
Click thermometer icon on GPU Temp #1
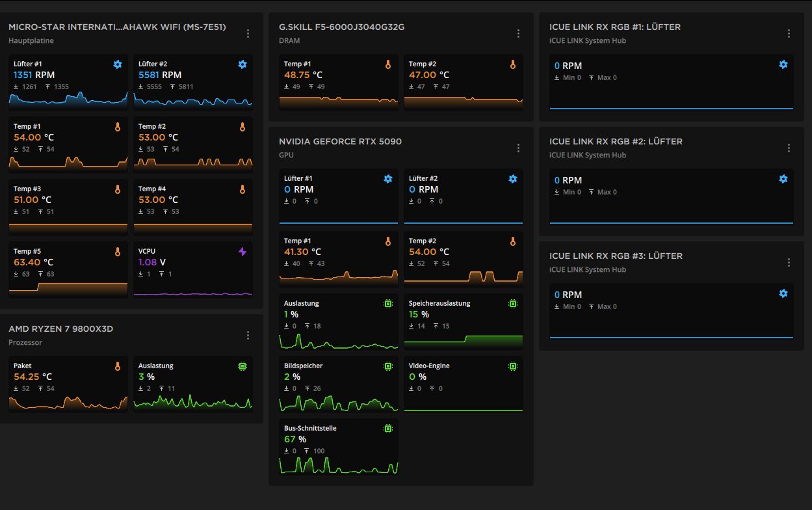[x=388, y=241]
